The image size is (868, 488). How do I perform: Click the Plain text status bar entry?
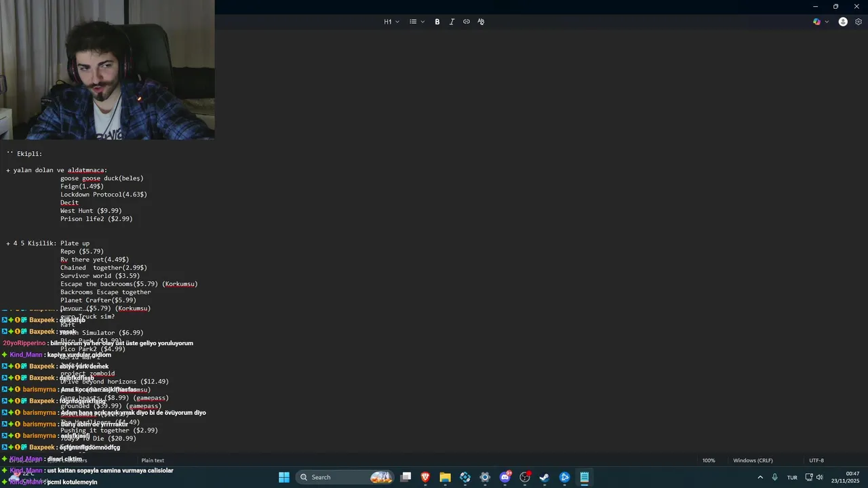[x=153, y=460]
